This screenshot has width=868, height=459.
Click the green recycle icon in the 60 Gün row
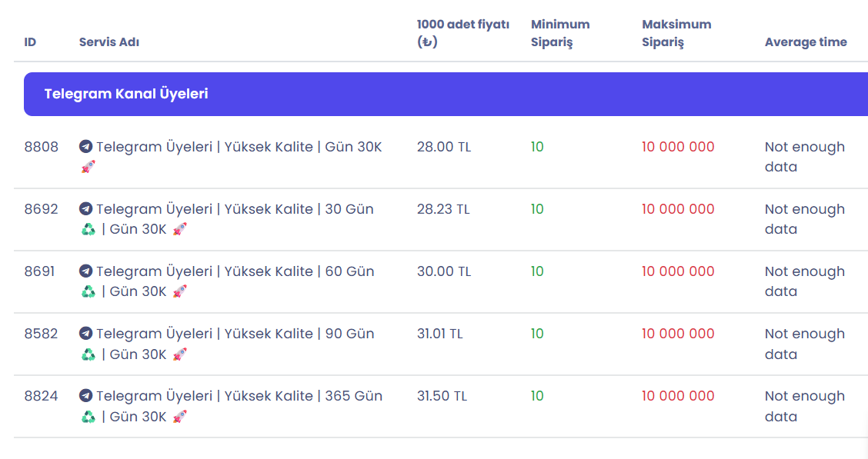point(88,291)
